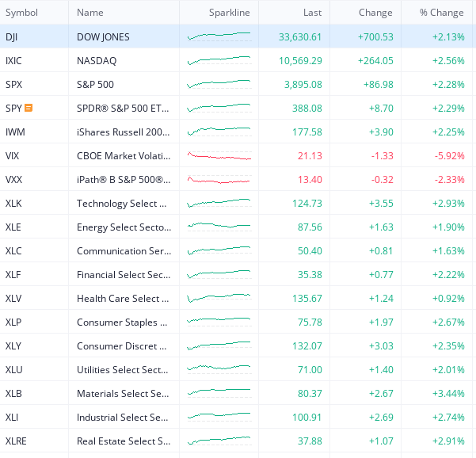Click the percent change +0.92%
Image resolution: width=476 pixels, height=458 pixels.
coord(448,298)
